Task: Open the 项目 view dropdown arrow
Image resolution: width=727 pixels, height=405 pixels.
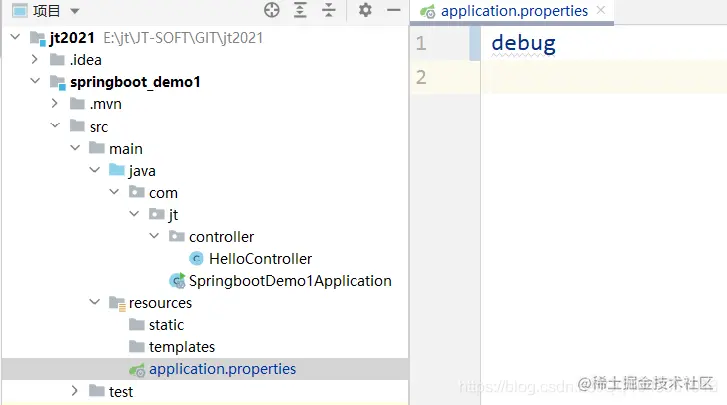Action: coord(75,11)
